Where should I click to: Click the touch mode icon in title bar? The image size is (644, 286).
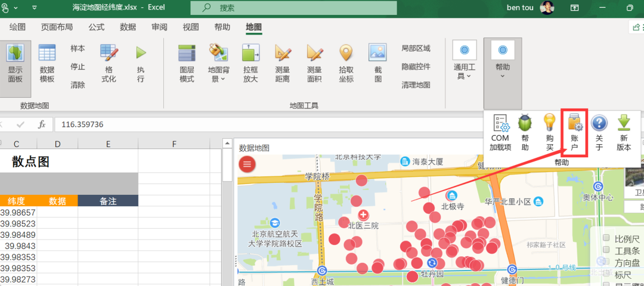point(5,7)
